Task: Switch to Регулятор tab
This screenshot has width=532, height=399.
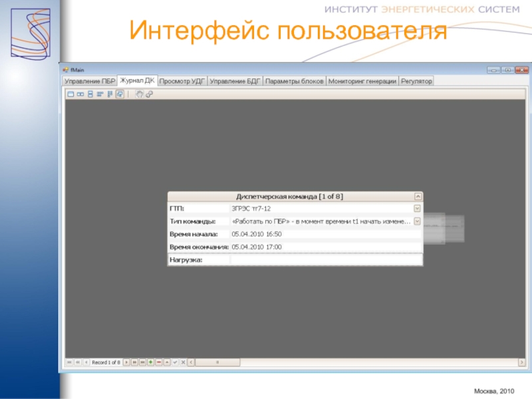Action: [x=416, y=81]
